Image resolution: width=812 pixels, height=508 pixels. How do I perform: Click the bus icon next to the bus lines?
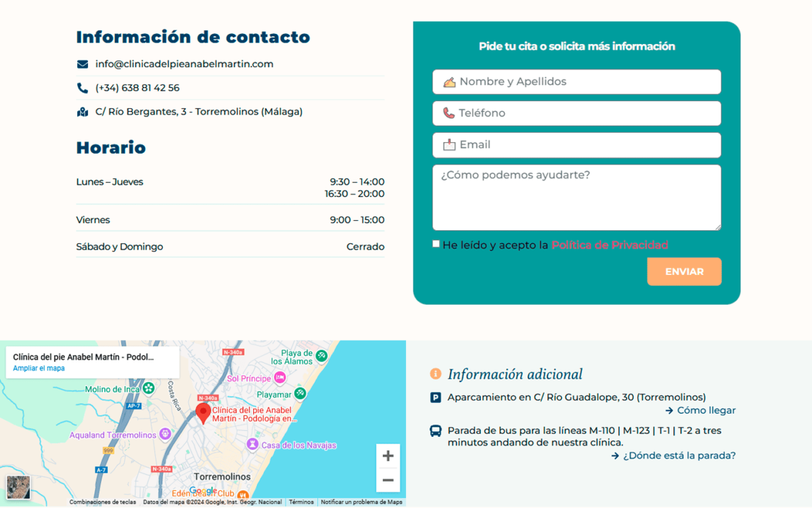(435, 430)
